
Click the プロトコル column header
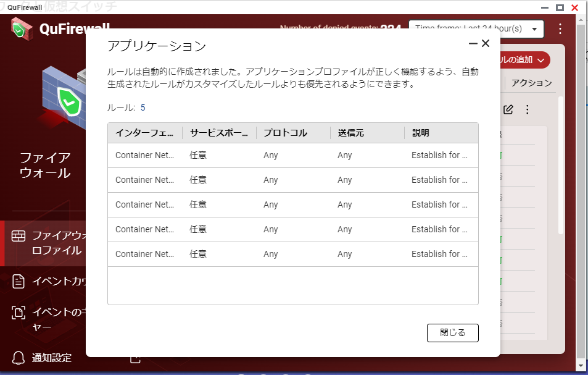point(293,133)
